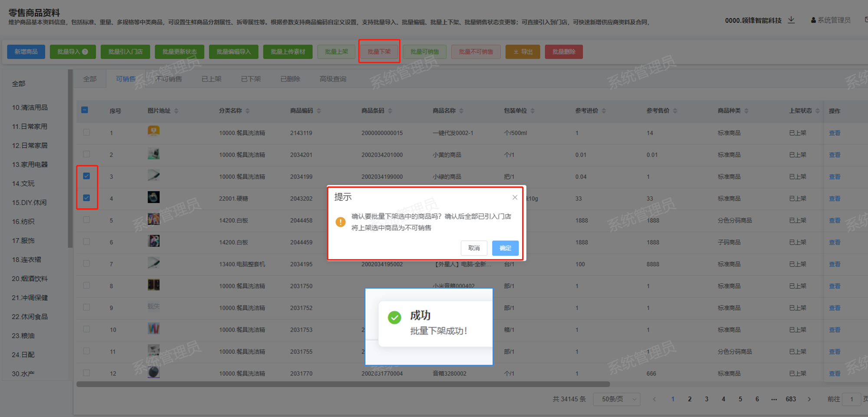Switch to the 已下架 tab
Screen dimensions: 868x417
click(251, 79)
